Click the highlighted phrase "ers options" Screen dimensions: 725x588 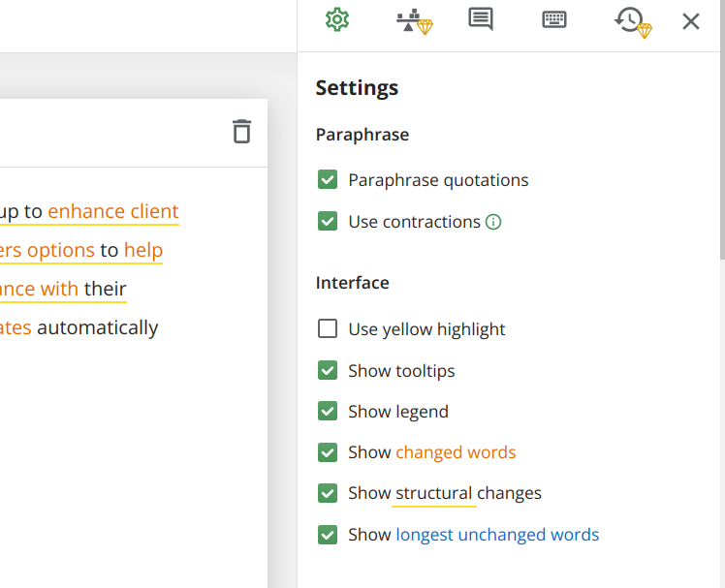(47, 250)
